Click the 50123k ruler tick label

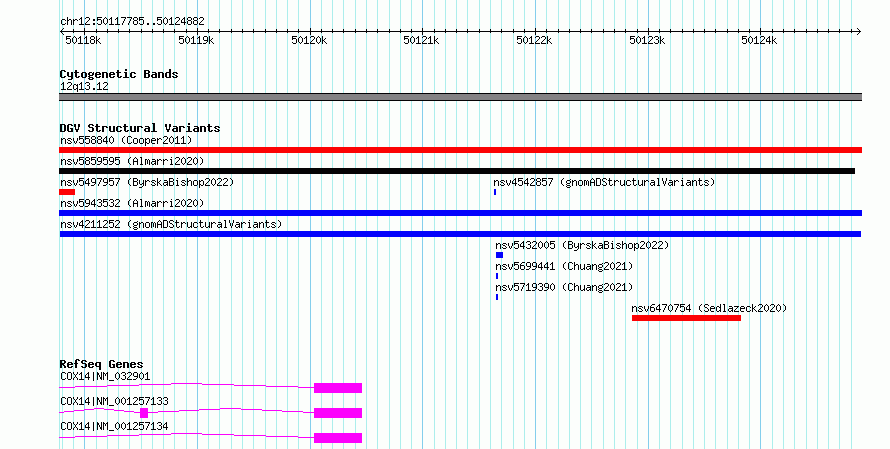click(x=647, y=40)
